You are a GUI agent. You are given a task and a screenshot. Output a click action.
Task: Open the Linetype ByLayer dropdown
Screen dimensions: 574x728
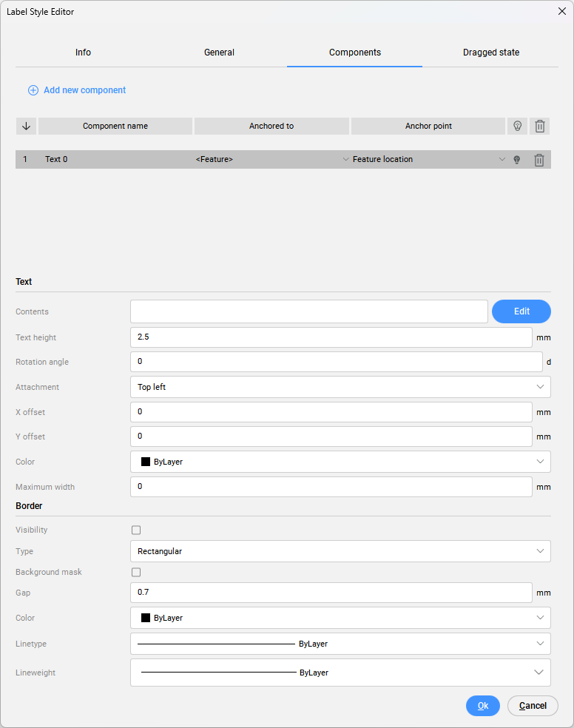pyautogui.click(x=340, y=644)
